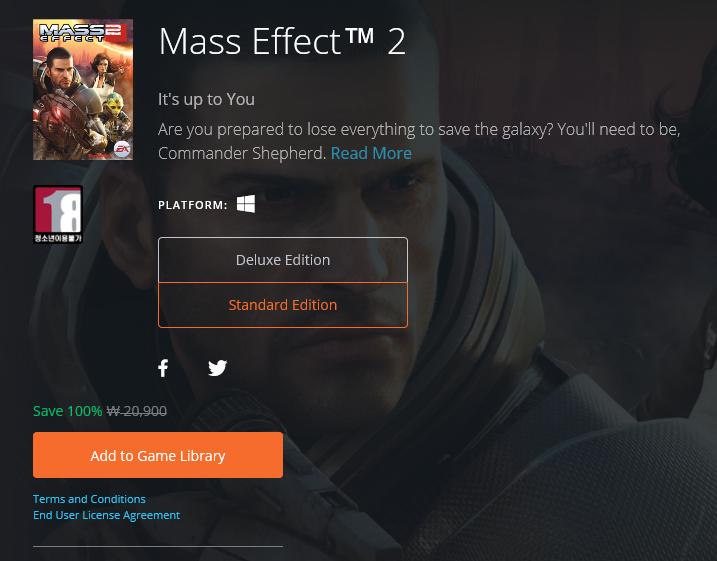Click the 18 age rating badge
The image size is (717, 561).
coord(58,214)
